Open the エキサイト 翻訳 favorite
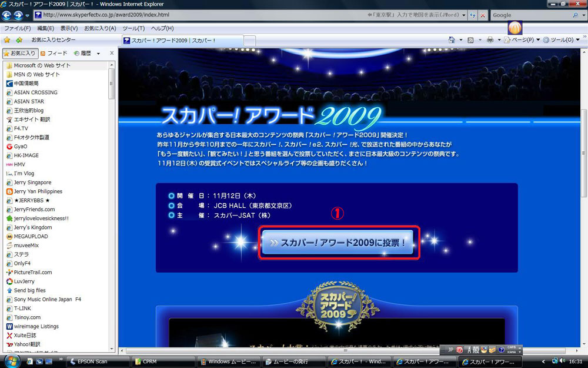 click(28, 120)
